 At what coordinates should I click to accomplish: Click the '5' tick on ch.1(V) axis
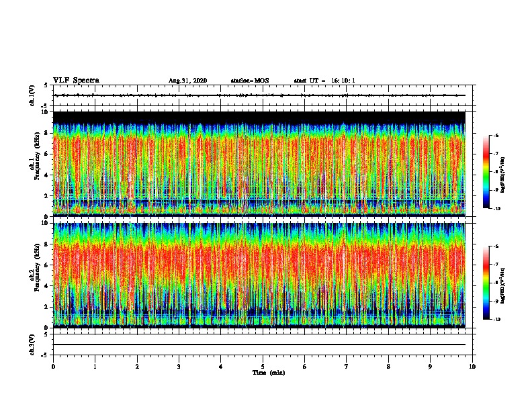click(x=46, y=85)
